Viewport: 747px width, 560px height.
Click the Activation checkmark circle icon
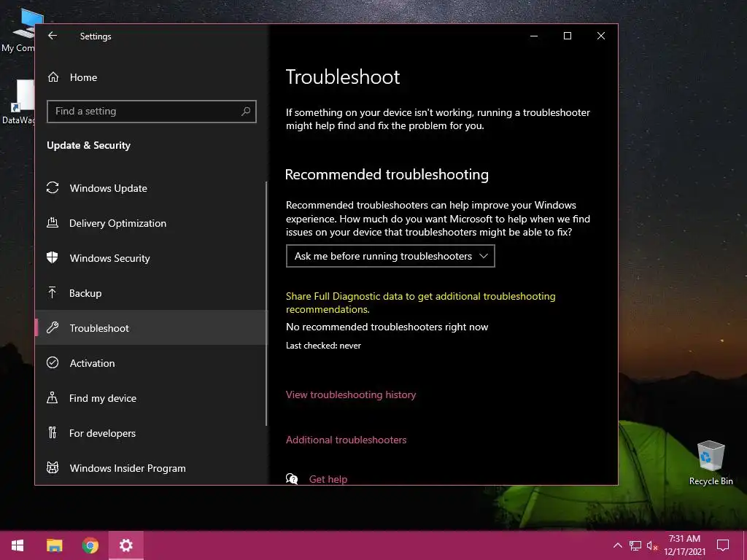[53, 362]
